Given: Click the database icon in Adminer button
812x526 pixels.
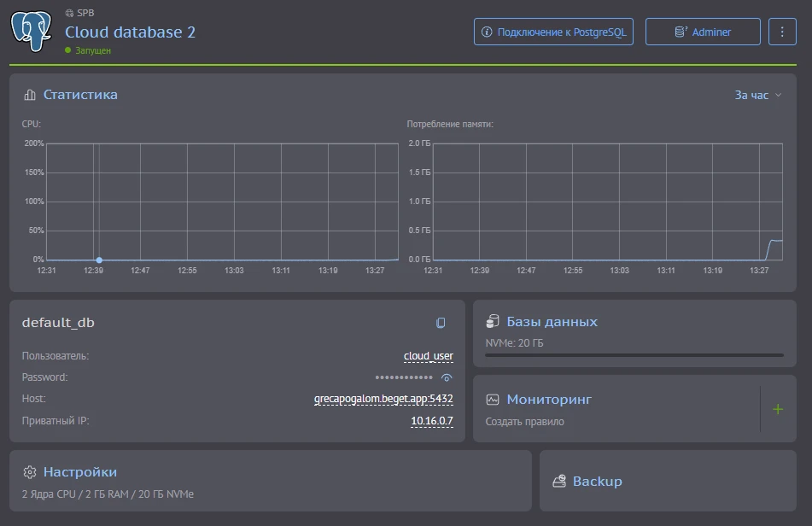Looking at the screenshot, I should pyautogui.click(x=681, y=32).
